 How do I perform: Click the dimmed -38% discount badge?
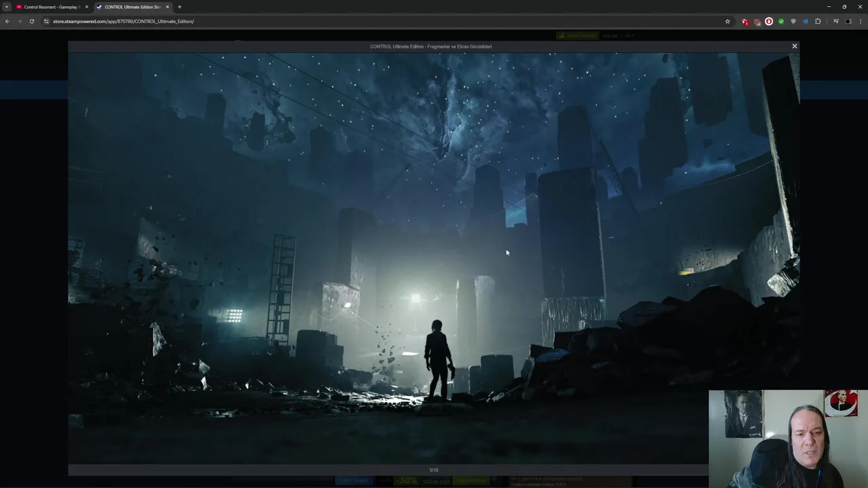[x=406, y=481]
